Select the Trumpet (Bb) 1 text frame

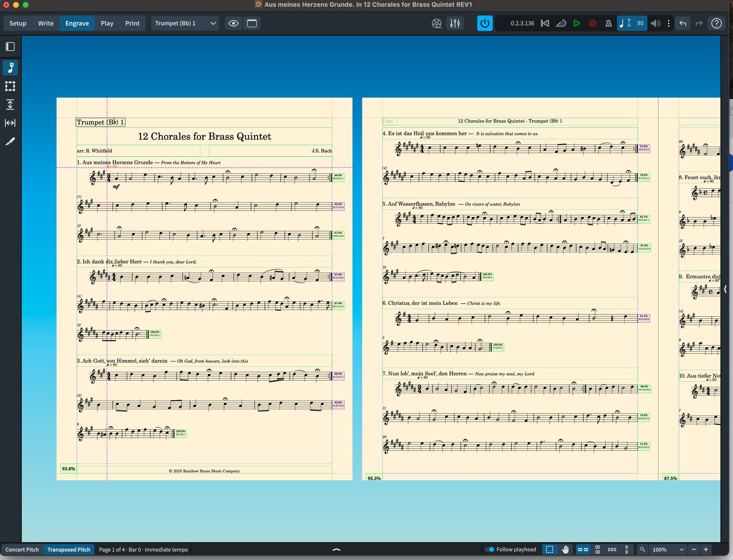point(100,122)
